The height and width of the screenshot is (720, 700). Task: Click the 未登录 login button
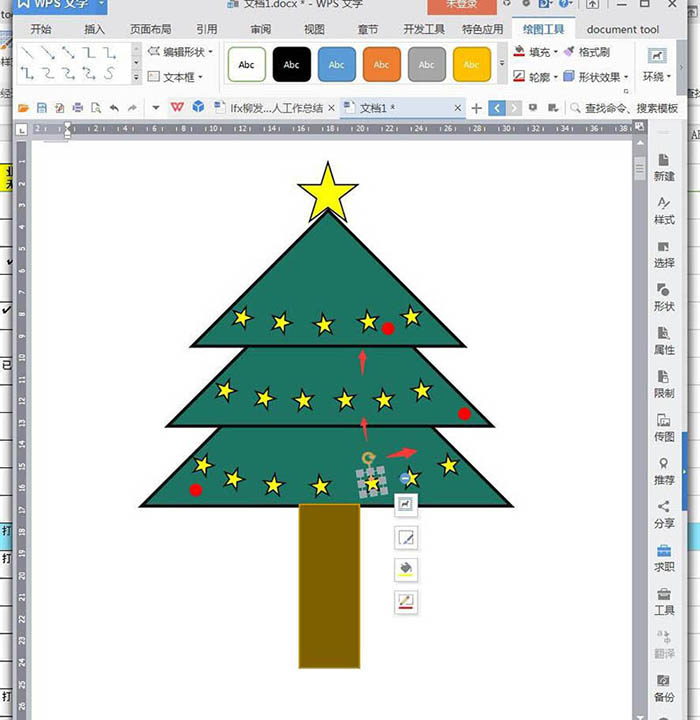click(462, 6)
